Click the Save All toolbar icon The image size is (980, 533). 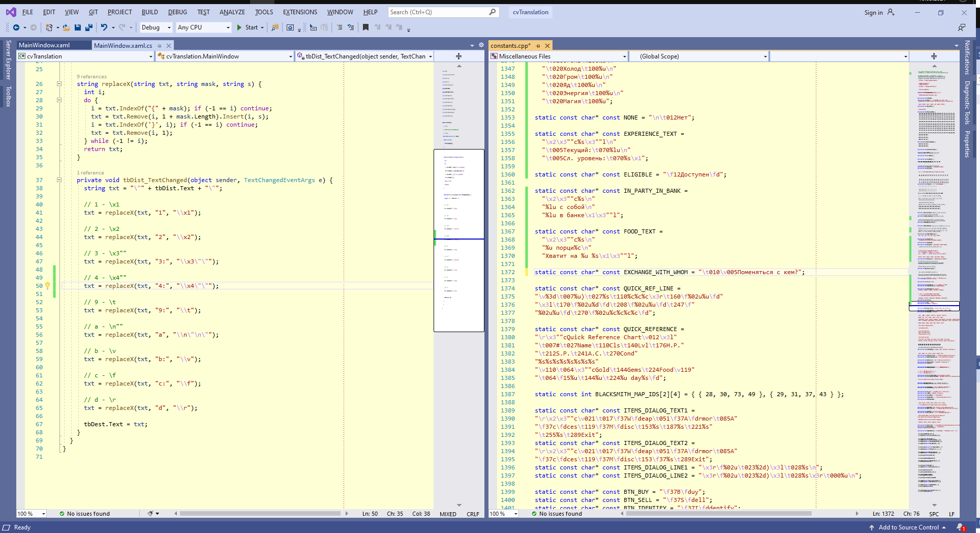(x=89, y=27)
